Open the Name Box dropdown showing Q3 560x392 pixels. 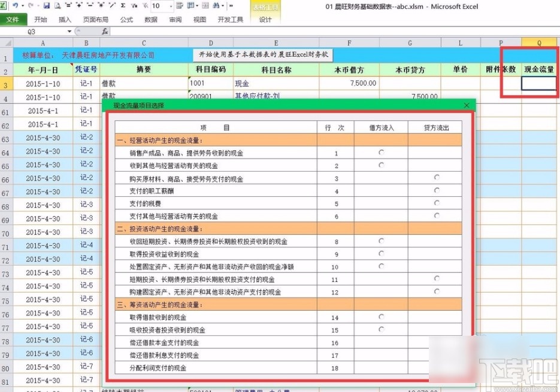tap(69, 31)
